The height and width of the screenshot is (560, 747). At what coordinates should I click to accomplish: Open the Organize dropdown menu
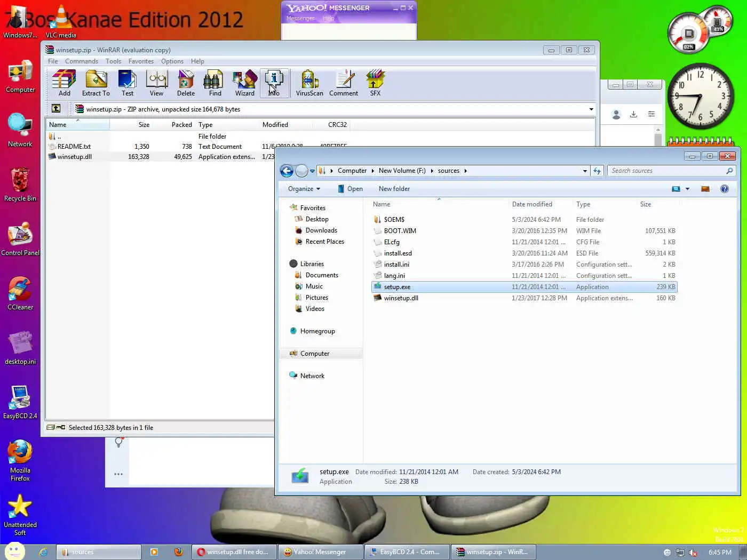[x=304, y=189]
